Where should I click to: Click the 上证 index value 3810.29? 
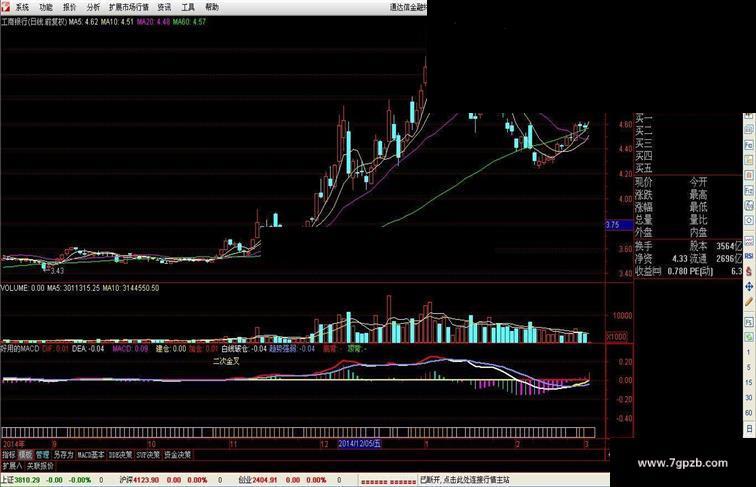pyautogui.click(x=27, y=480)
